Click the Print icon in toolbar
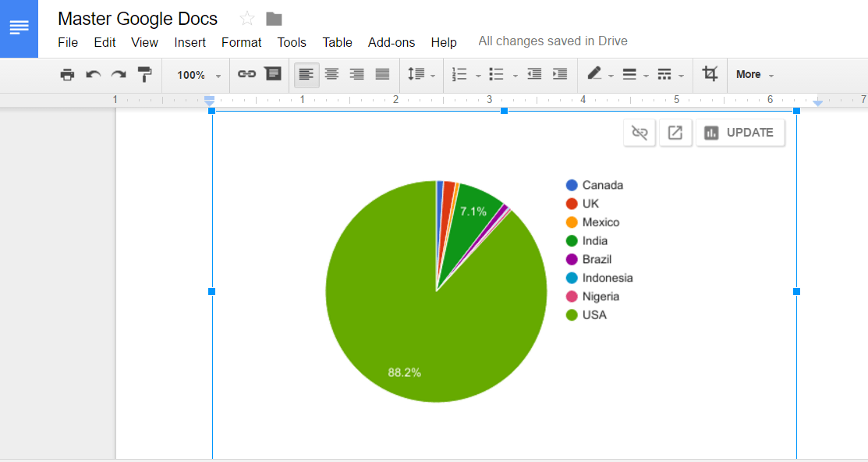The image size is (868, 462). (x=67, y=75)
